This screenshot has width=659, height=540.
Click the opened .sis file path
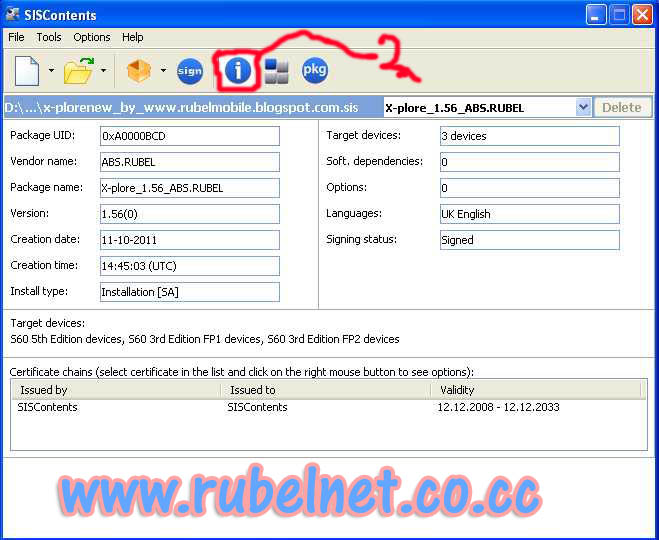point(181,108)
